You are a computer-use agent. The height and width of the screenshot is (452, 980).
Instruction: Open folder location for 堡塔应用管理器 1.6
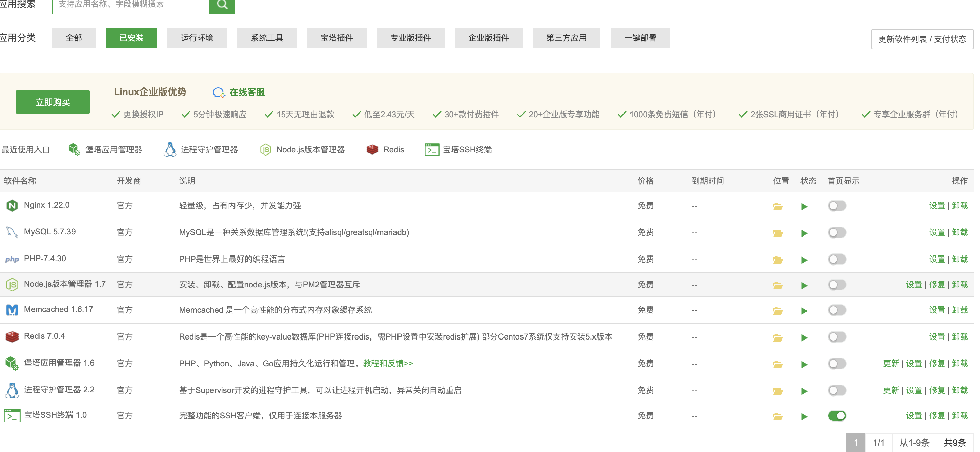tap(778, 364)
